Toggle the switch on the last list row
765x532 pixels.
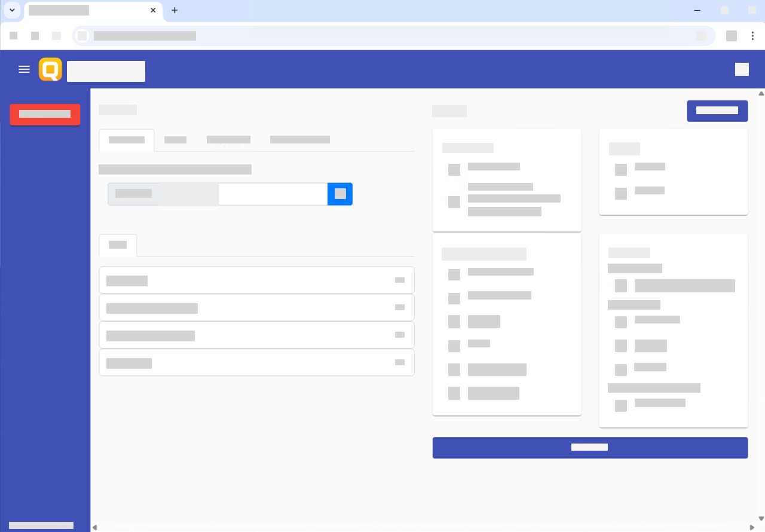tap(400, 362)
